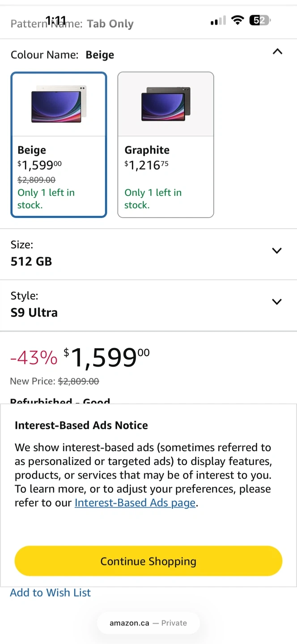Tap the Wi-Fi status icon

[238, 20]
